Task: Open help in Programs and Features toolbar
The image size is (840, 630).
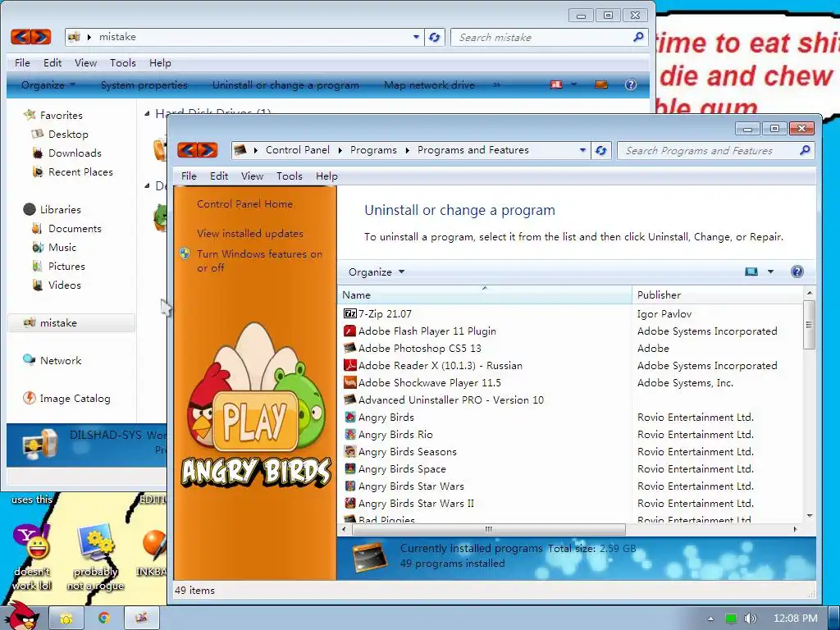Action: coord(797,272)
